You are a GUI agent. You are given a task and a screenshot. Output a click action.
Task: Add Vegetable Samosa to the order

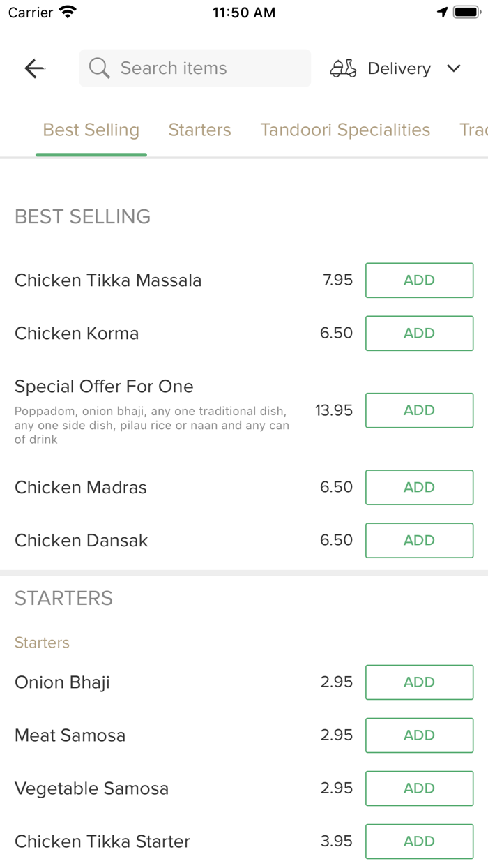418,788
